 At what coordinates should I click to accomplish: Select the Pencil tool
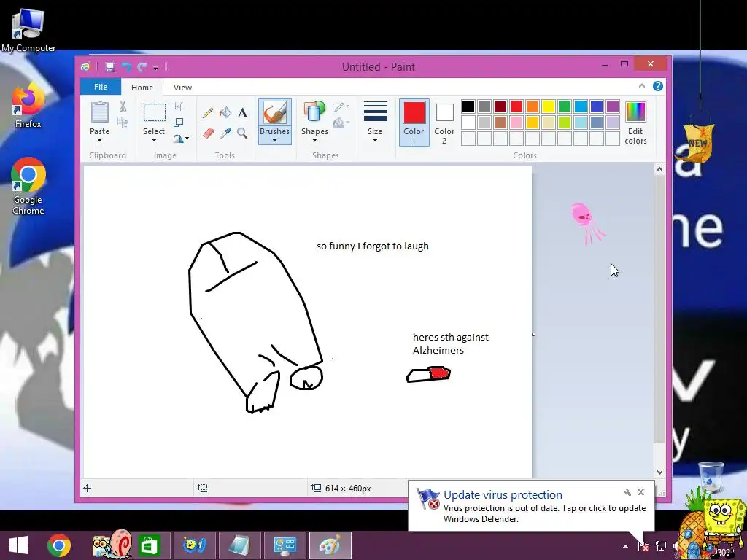tap(208, 113)
